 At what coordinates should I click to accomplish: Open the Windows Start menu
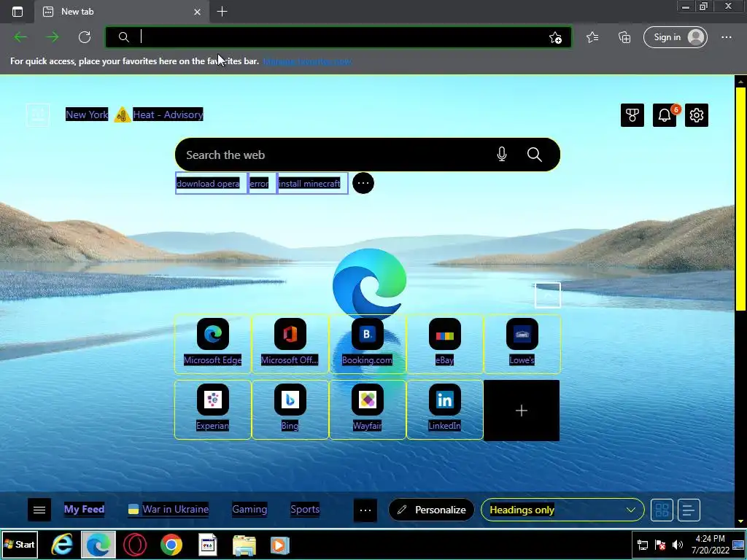click(20, 544)
